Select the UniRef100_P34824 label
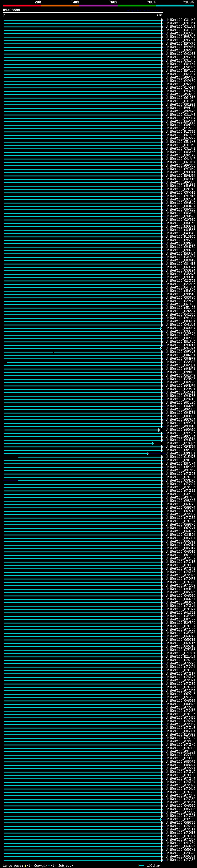 (180, 349)
